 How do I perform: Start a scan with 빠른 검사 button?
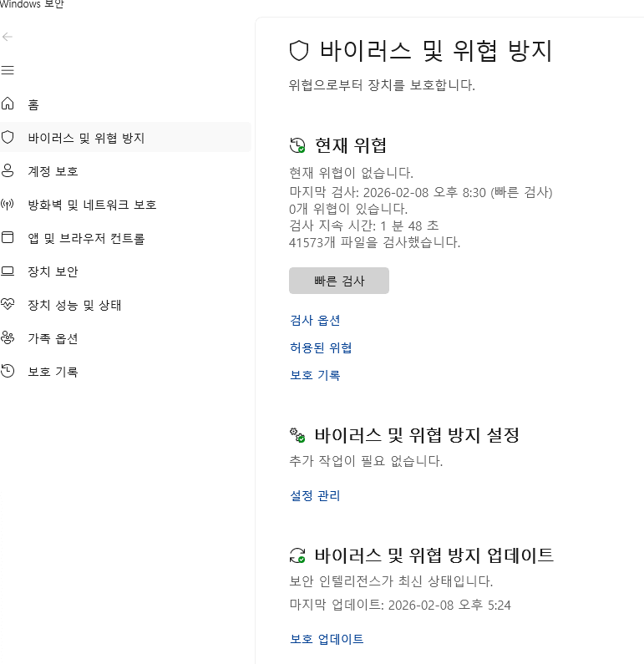click(339, 281)
